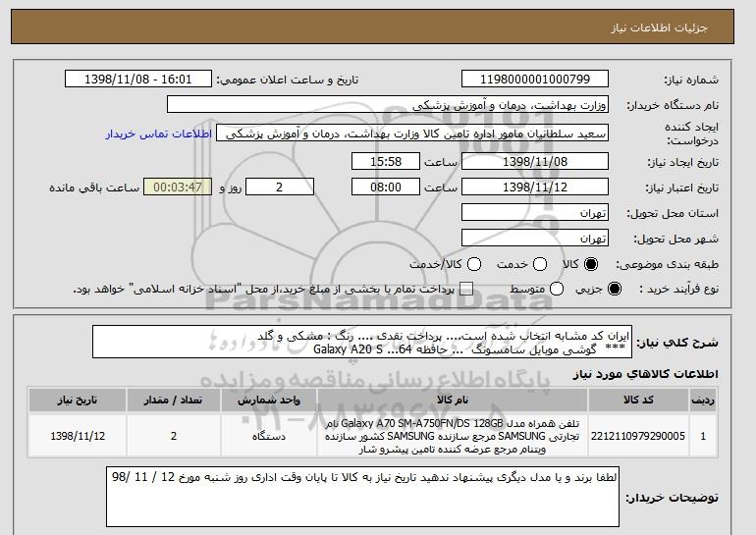Click the remaining time countdown 00:03:47
The width and height of the screenshot is (756, 535).
click(x=178, y=187)
